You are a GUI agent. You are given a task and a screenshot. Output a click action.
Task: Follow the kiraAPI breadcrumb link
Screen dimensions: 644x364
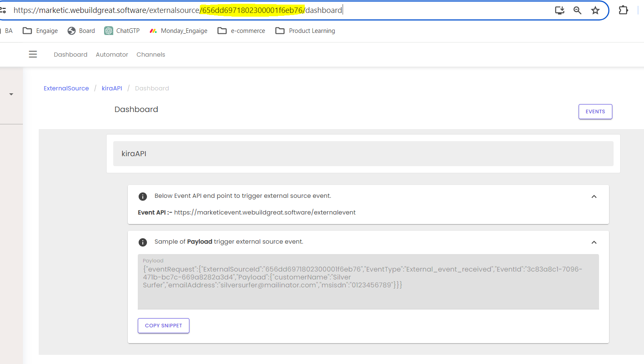click(x=112, y=88)
